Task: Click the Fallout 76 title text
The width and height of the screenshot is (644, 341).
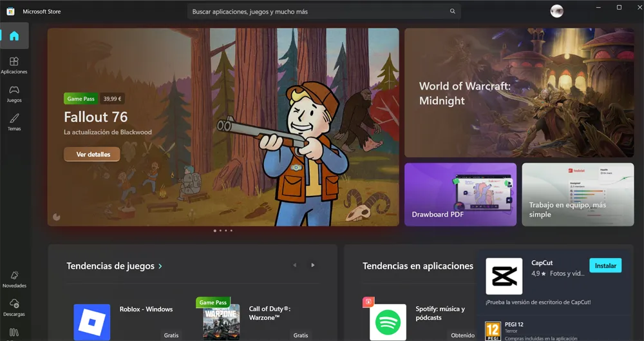Action: [96, 117]
